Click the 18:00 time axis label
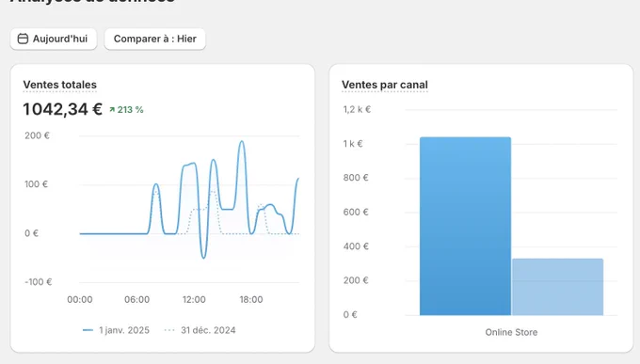The image size is (640, 364). [251, 299]
